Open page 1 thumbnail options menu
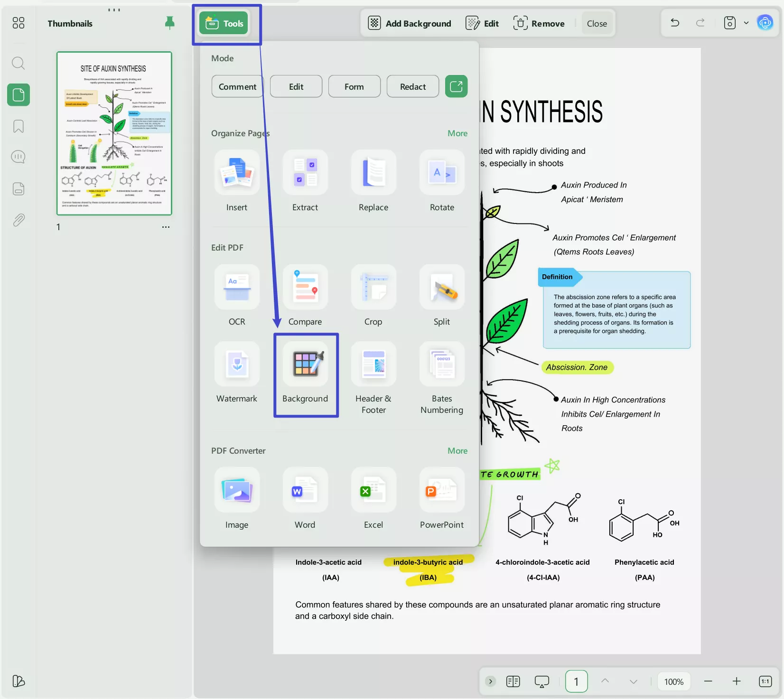 [166, 227]
